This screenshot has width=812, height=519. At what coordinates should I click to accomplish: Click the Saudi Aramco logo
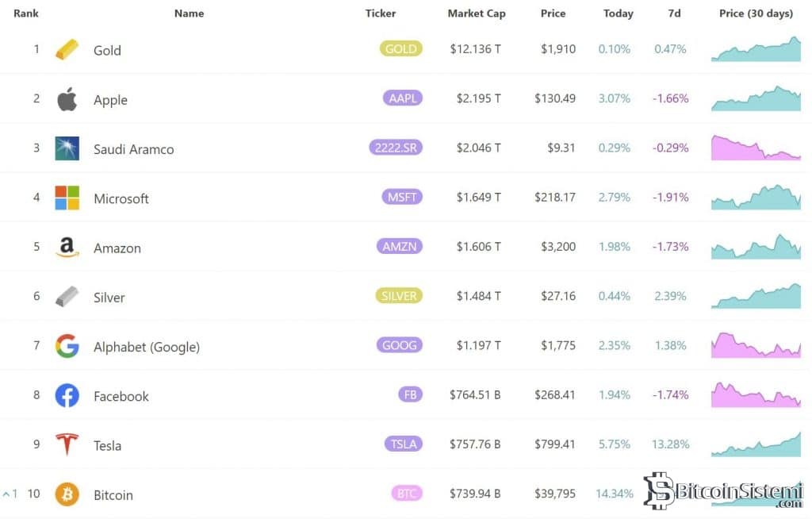click(67, 149)
